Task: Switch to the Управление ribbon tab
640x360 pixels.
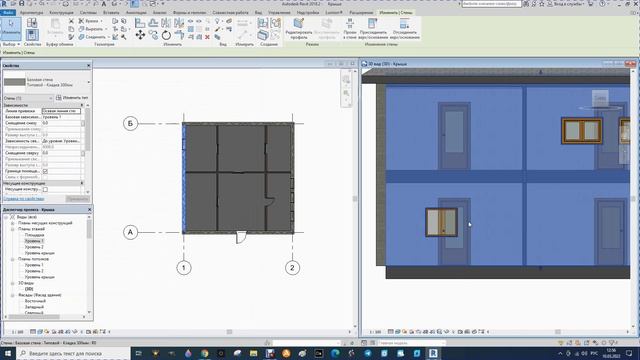Action: [x=279, y=13]
